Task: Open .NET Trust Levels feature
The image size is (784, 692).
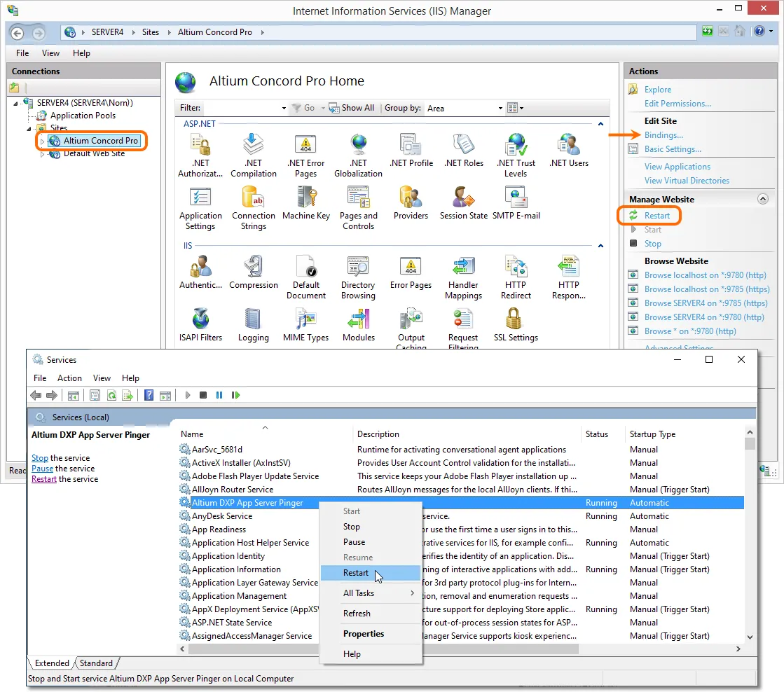Action: [x=516, y=155]
